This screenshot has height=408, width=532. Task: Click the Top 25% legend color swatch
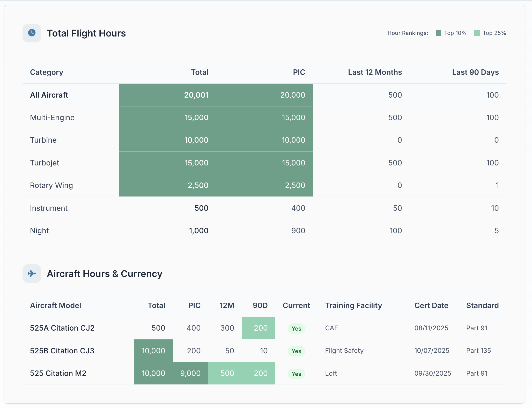click(477, 33)
